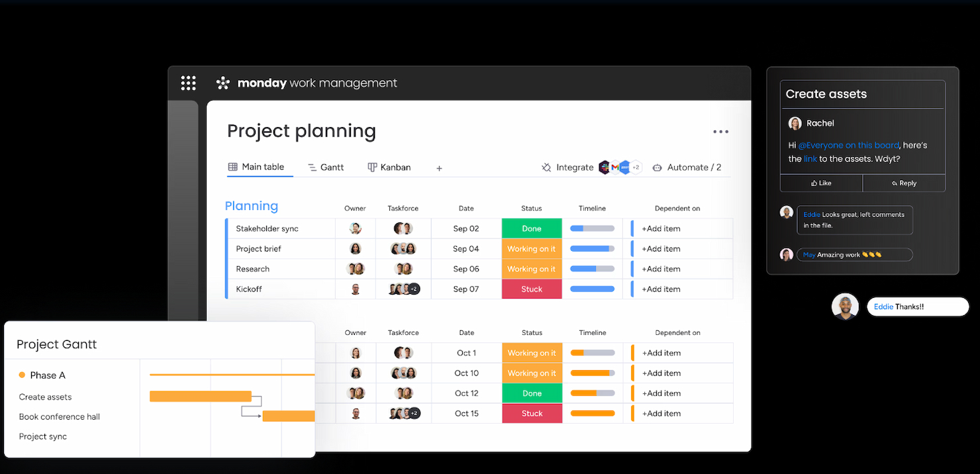The width and height of the screenshot is (980, 474).
Task: Change the Working on it status for Research
Action: point(532,269)
